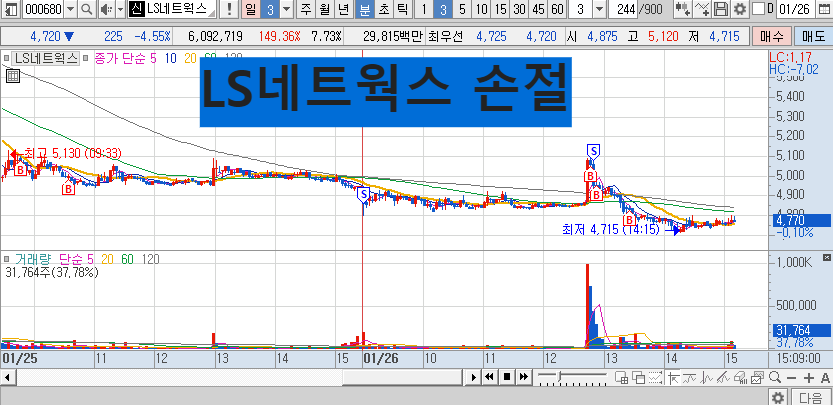The height and width of the screenshot is (405, 833).
Task: Close the volume panel with X button
Action: 826,257
